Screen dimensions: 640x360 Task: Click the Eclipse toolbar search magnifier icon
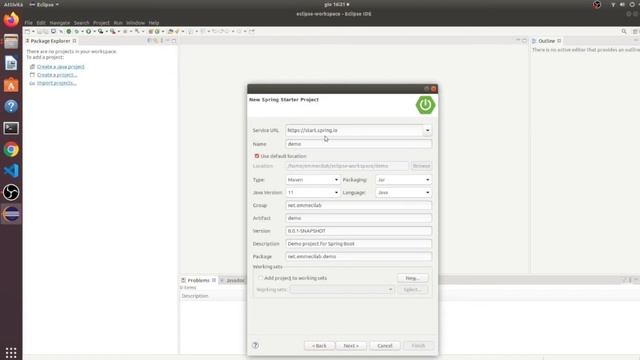click(624, 31)
